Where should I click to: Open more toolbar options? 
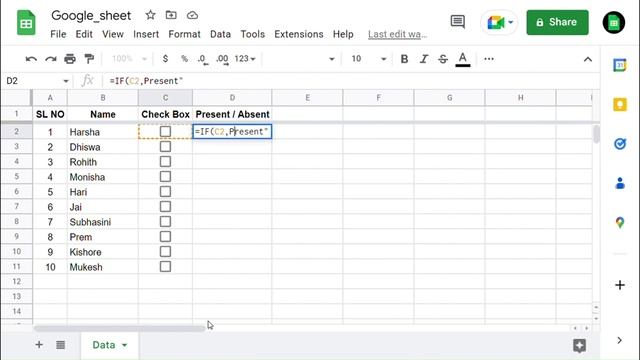[489, 59]
